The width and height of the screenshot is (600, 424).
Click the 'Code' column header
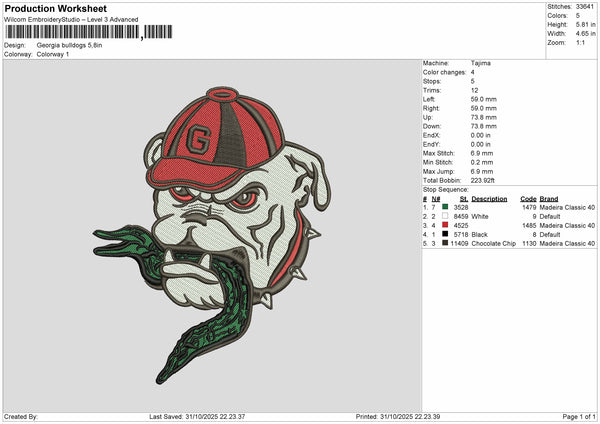[x=528, y=199]
